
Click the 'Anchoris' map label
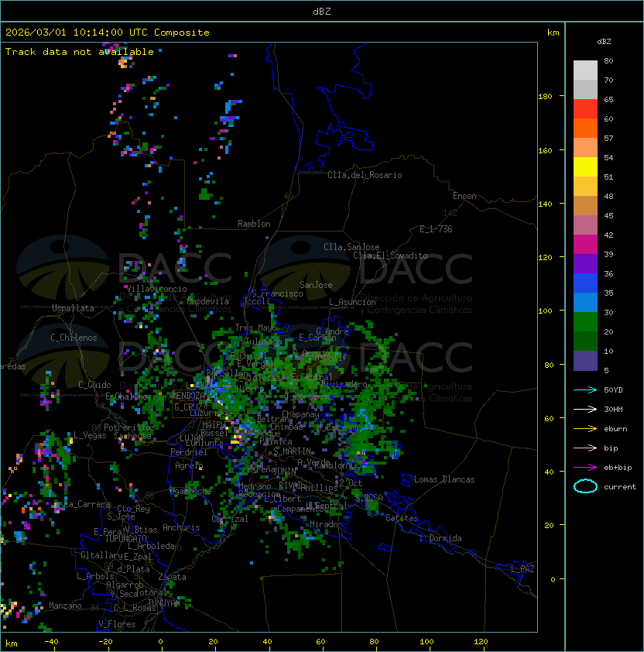pyautogui.click(x=181, y=527)
